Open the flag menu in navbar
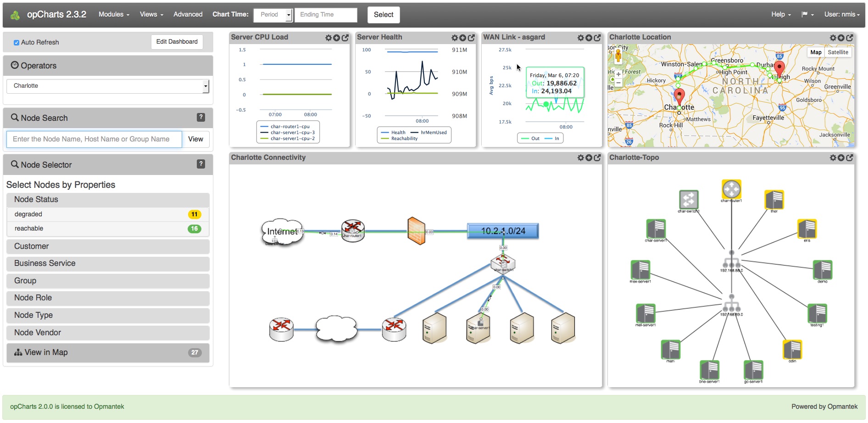The image size is (868, 423). pos(807,14)
